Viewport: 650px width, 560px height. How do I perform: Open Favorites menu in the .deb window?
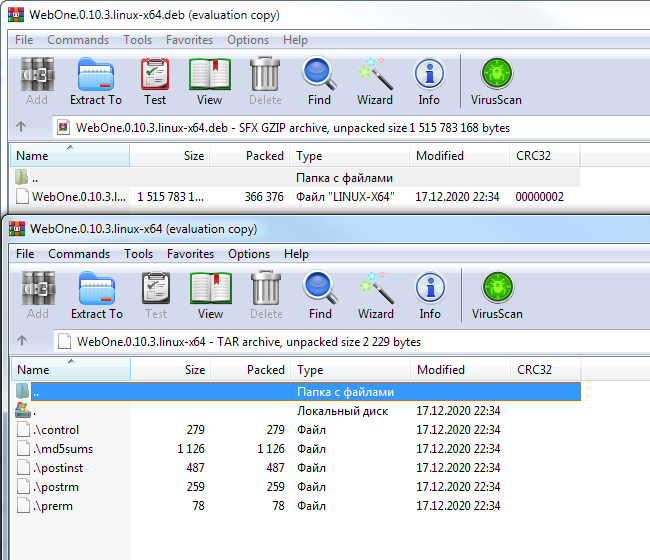point(189,40)
